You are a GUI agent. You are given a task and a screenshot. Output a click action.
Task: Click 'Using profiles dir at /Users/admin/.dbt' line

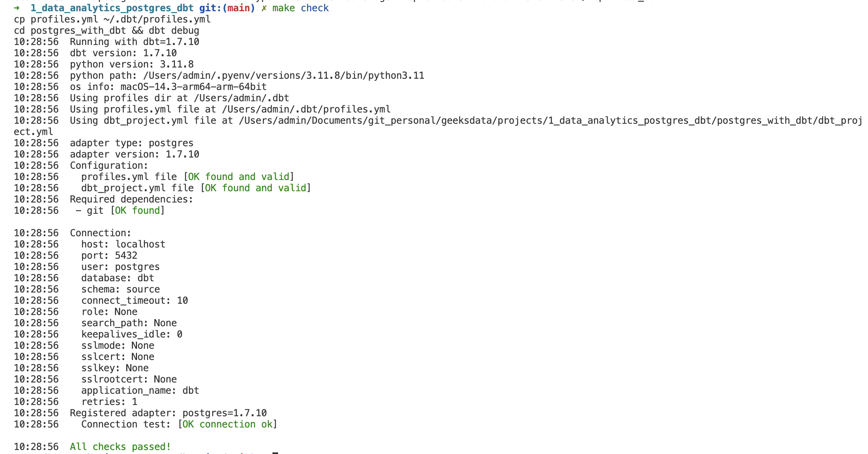tap(180, 98)
